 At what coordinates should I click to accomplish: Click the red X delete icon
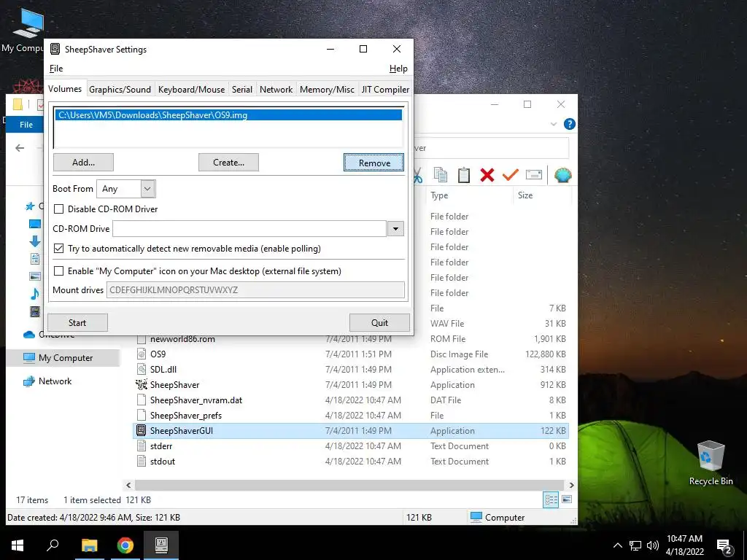pos(487,175)
